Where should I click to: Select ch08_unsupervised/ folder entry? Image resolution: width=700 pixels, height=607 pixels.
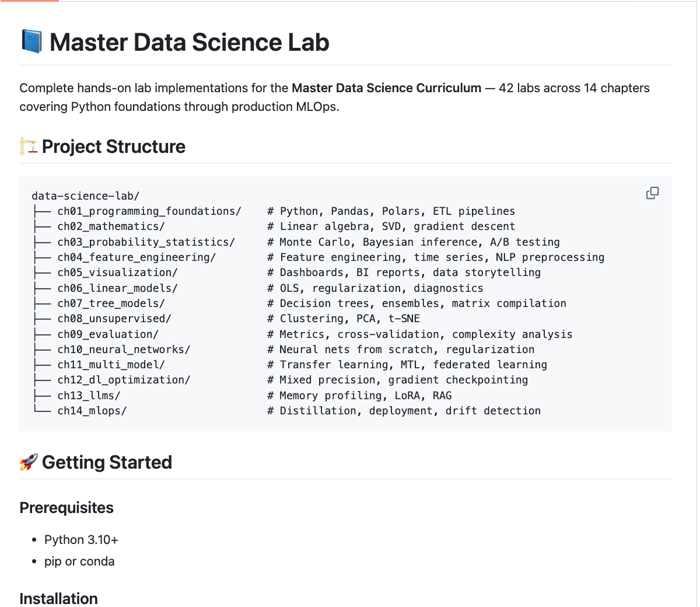(114, 319)
